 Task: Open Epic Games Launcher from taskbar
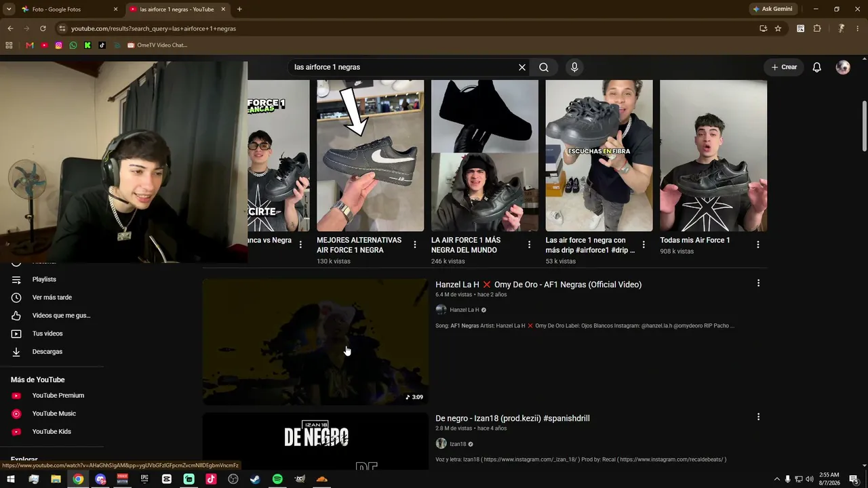pyautogui.click(x=144, y=479)
